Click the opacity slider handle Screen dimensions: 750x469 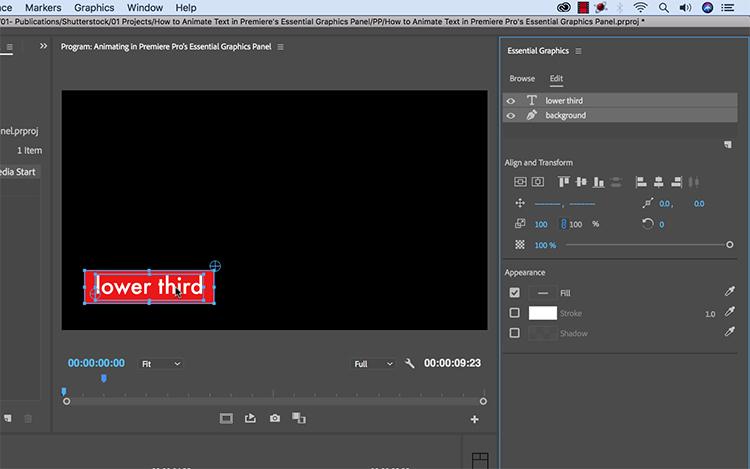click(x=729, y=245)
